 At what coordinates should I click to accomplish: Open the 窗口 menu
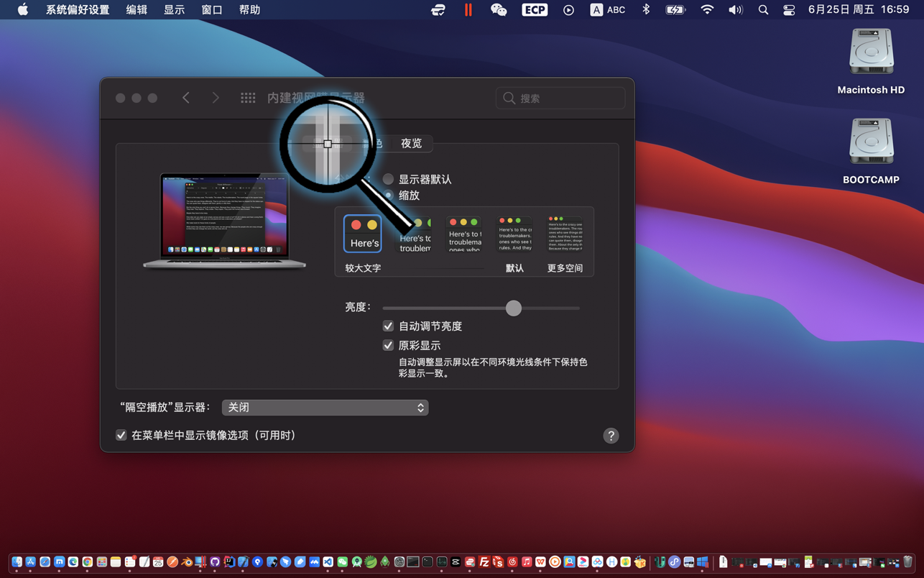[x=211, y=9]
